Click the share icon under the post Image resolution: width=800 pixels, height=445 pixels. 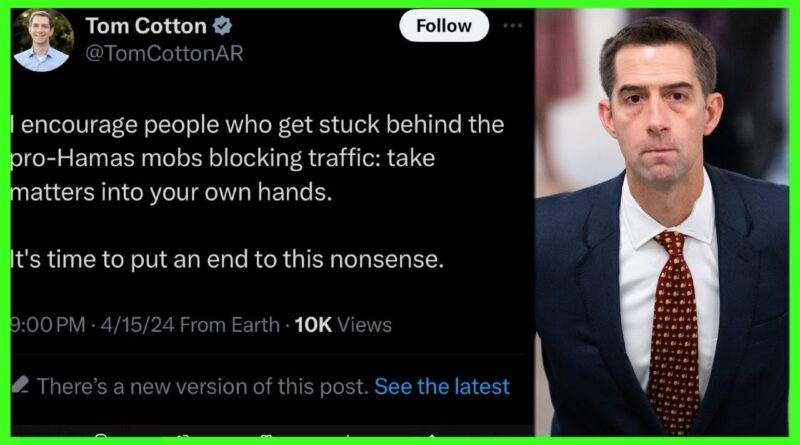[x=432, y=435]
